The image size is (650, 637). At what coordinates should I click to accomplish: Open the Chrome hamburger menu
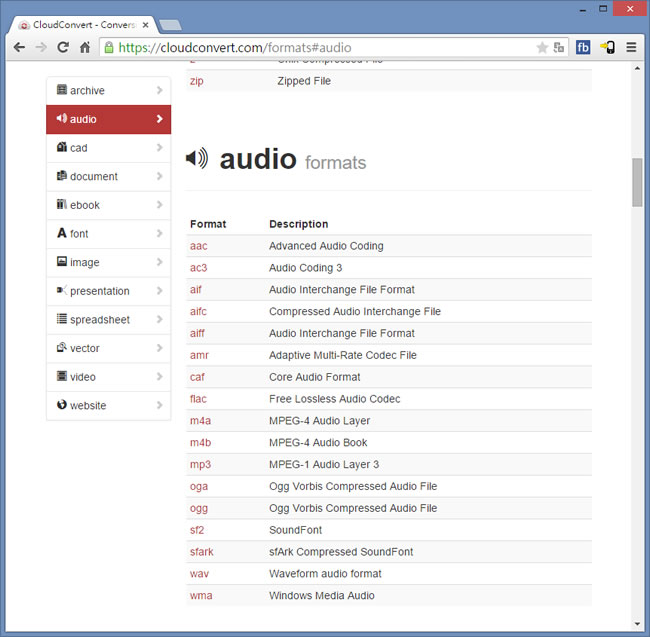[631, 47]
